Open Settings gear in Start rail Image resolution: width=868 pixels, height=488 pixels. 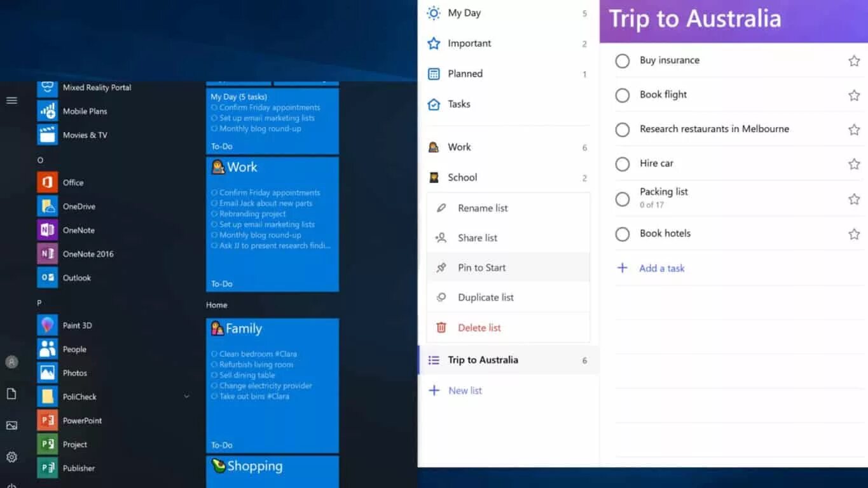pyautogui.click(x=11, y=457)
